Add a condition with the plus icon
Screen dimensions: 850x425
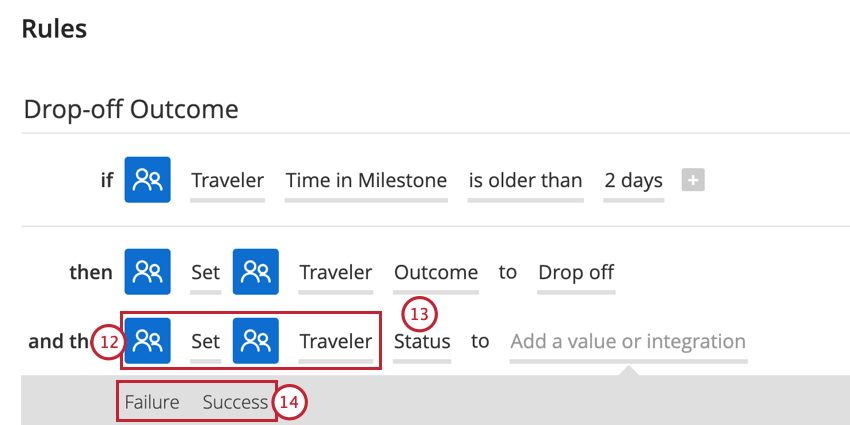pos(693,180)
